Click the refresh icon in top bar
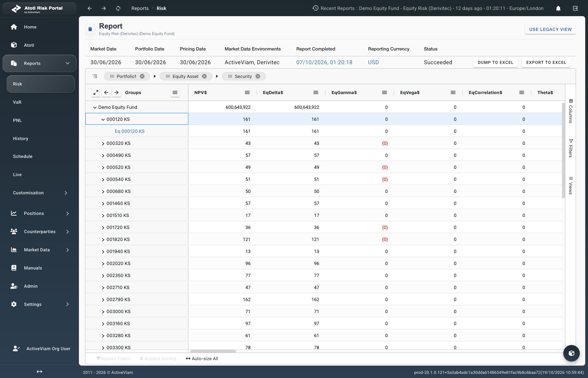This screenshot has height=378, width=588. coord(118,8)
